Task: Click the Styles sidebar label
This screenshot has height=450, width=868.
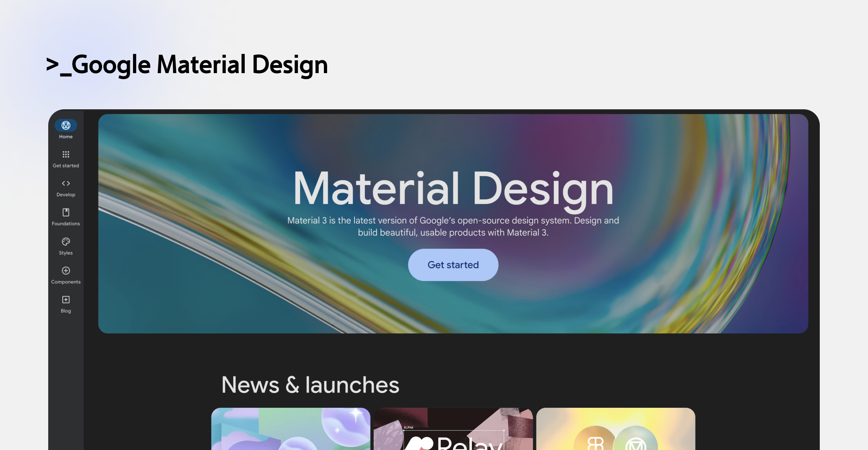Action: (x=66, y=253)
